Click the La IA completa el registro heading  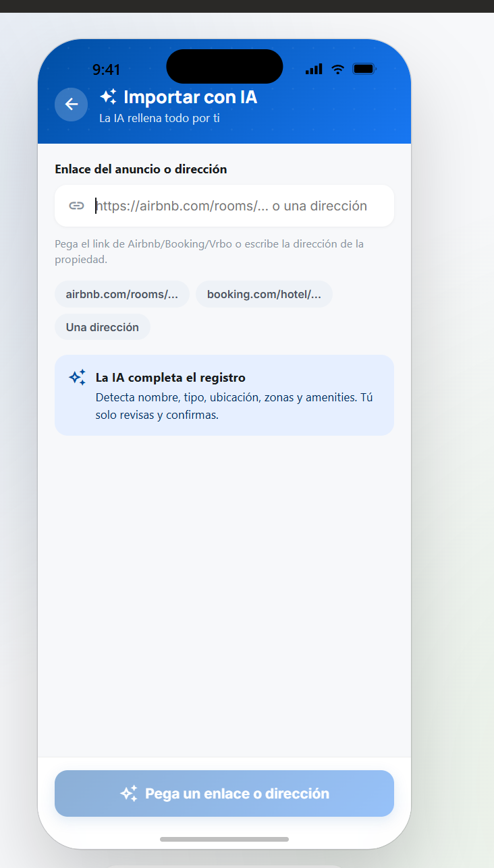[x=171, y=378]
